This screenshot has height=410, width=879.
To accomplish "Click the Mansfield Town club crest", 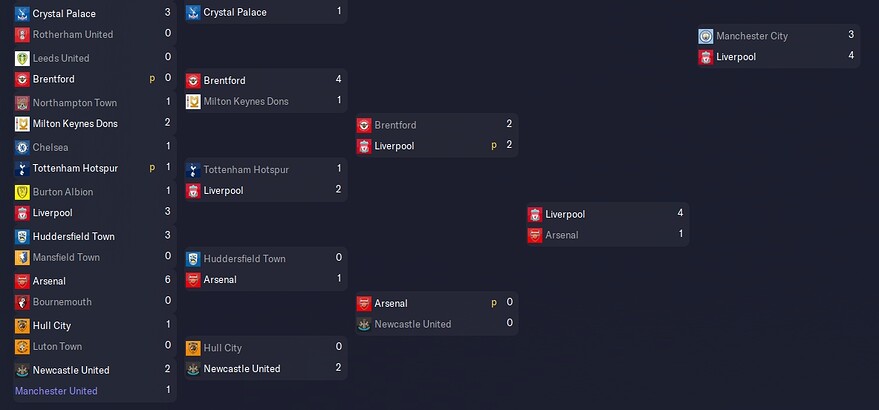I will coord(22,258).
